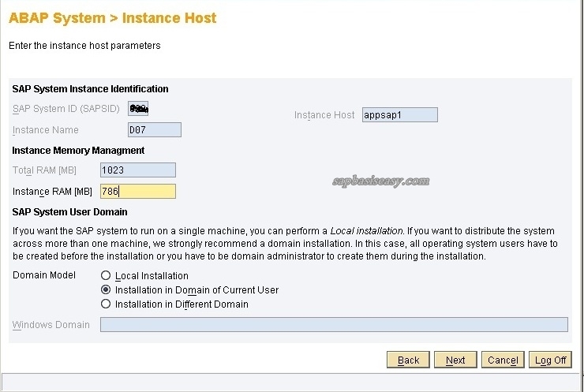Select Installation in Different Domain option
584x392 pixels.
click(x=106, y=304)
